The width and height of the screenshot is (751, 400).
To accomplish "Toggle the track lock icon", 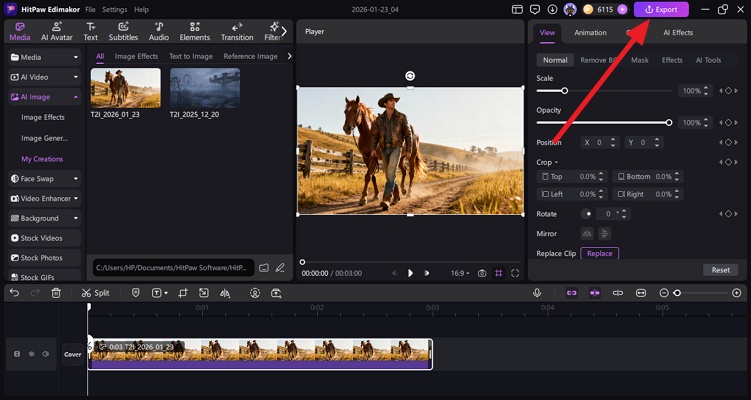I will pyautogui.click(x=16, y=354).
